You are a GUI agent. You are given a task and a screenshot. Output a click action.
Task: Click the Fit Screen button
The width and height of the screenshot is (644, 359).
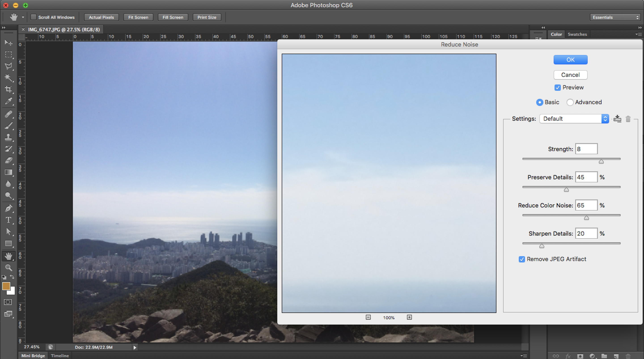tap(138, 17)
